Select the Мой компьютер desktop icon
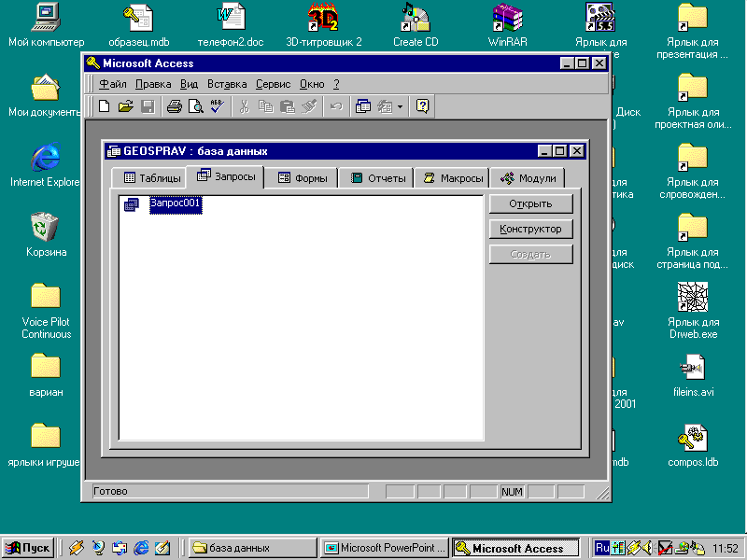747x560 pixels. 46,25
